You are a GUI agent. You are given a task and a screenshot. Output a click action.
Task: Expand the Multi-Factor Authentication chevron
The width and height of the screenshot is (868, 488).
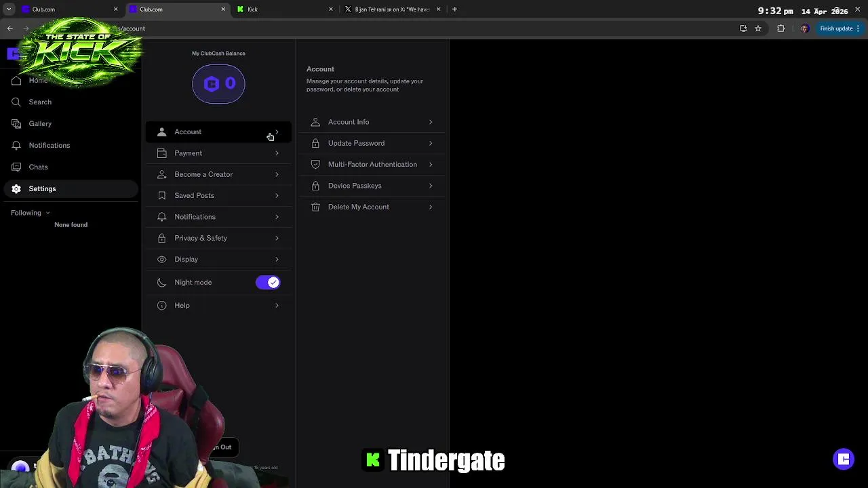pos(431,164)
